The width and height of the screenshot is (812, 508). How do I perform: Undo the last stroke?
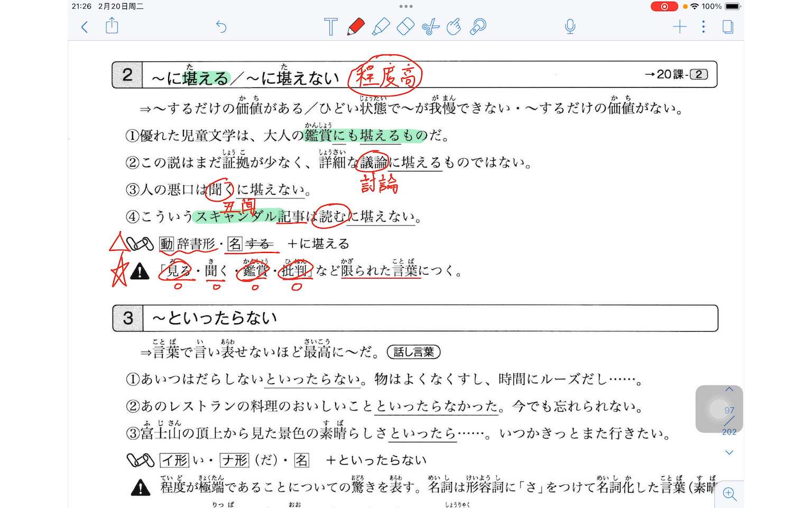221,26
